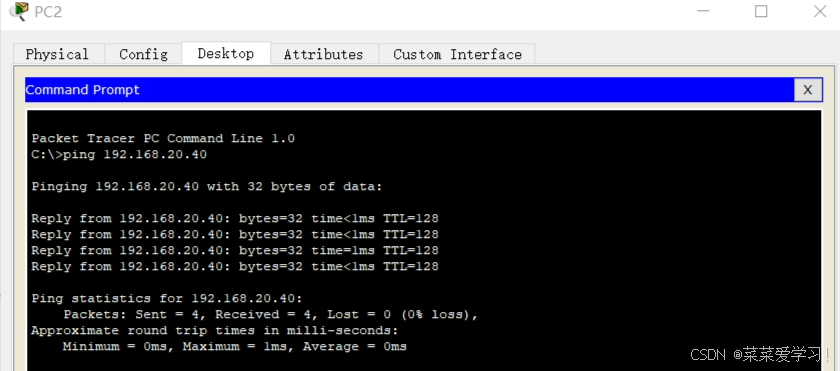Switch to the Physical tab
Screen dimensions: 840x371
point(57,54)
